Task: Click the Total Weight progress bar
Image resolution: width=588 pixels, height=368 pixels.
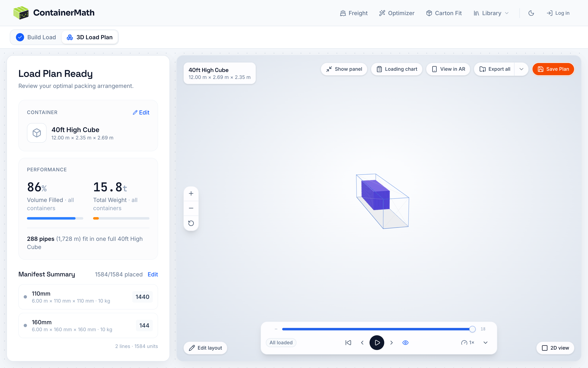Action: point(121,218)
